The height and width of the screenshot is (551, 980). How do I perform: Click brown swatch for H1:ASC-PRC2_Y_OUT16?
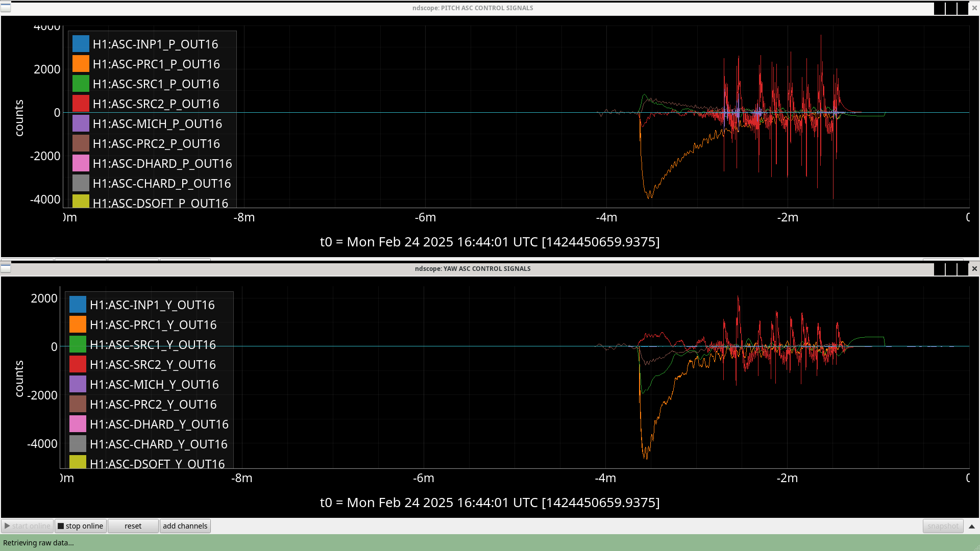point(78,404)
